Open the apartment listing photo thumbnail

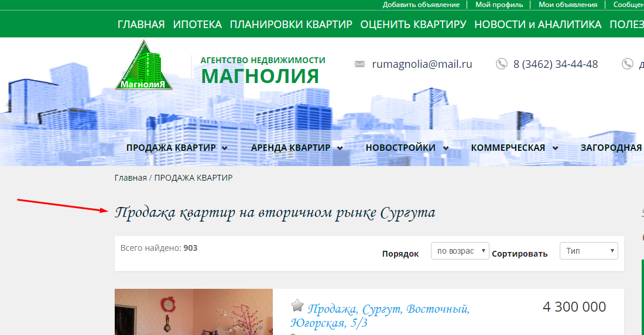coord(193,312)
